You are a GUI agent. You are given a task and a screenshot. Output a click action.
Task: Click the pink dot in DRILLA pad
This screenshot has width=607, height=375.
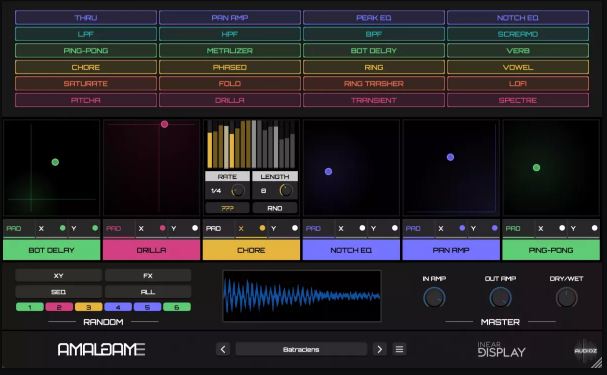[x=165, y=124]
